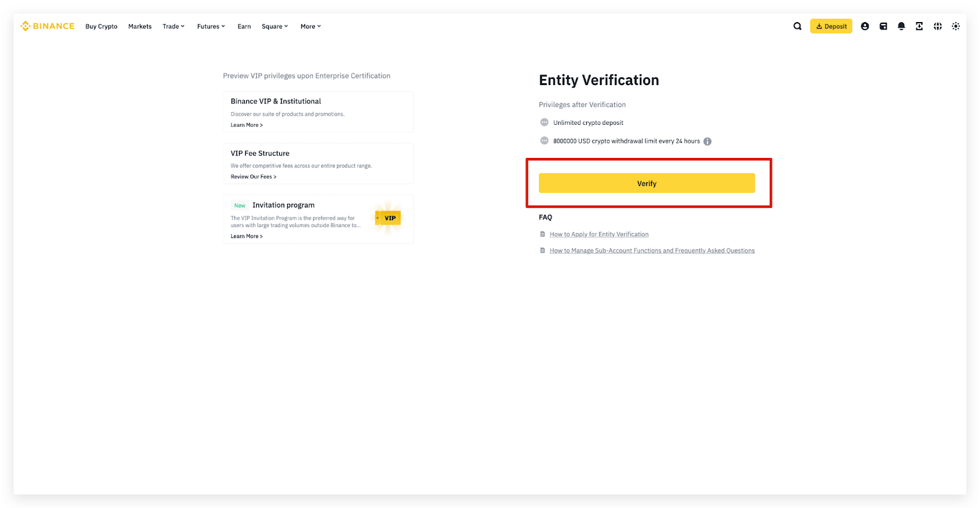Screen dimensions: 980x508
Task: Click the Entity Verification heading
Action: pyautogui.click(x=599, y=80)
